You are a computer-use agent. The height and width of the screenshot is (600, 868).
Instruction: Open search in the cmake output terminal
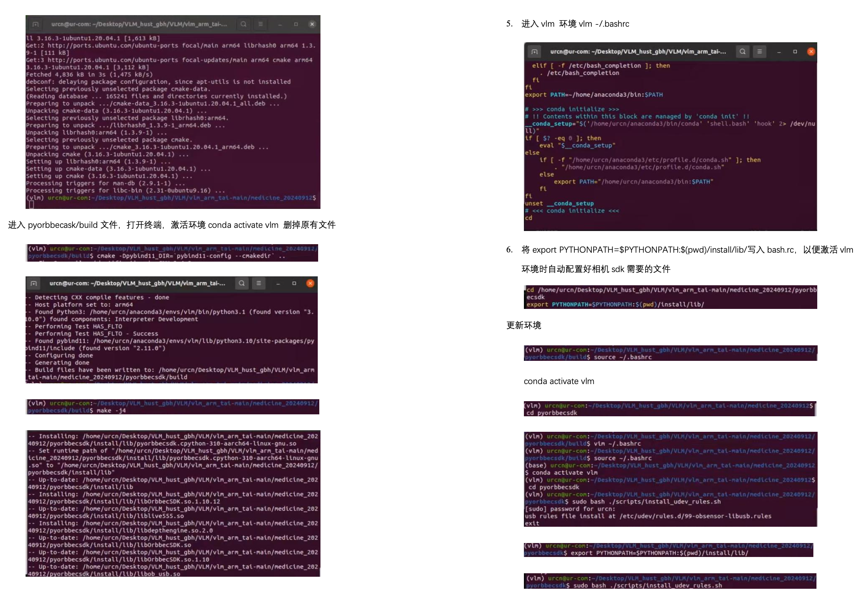pyautogui.click(x=241, y=283)
